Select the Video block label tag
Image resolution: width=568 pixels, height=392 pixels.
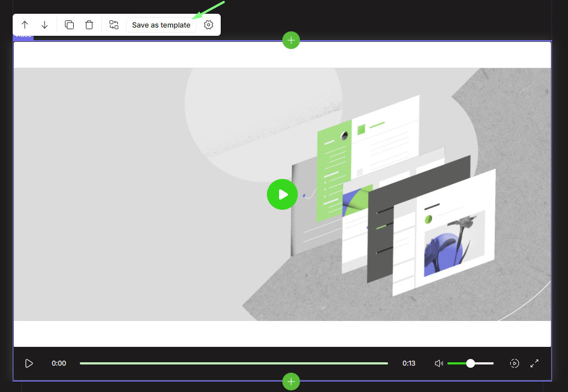point(23,36)
